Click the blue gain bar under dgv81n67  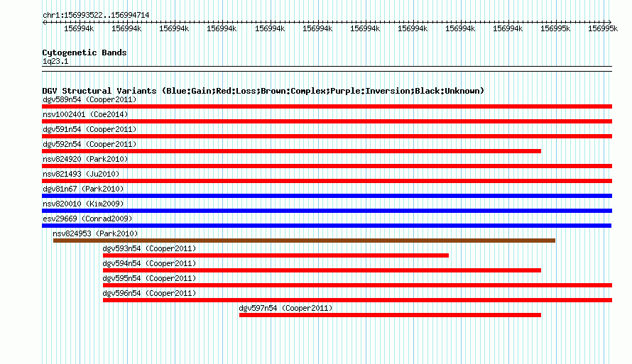[327, 196]
